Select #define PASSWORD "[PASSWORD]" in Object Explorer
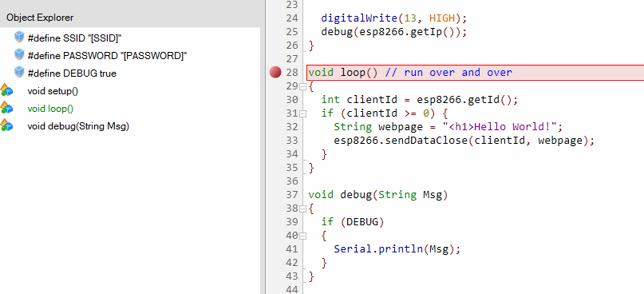The height and width of the screenshot is (294, 644). tap(107, 56)
